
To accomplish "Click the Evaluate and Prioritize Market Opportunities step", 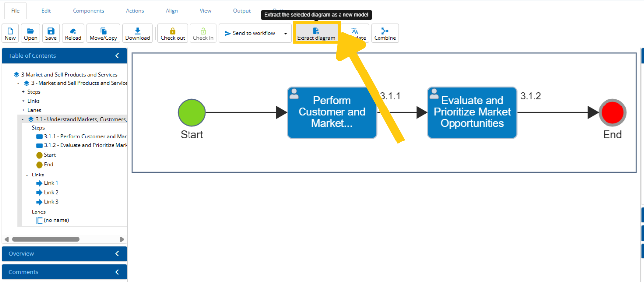I will [472, 112].
